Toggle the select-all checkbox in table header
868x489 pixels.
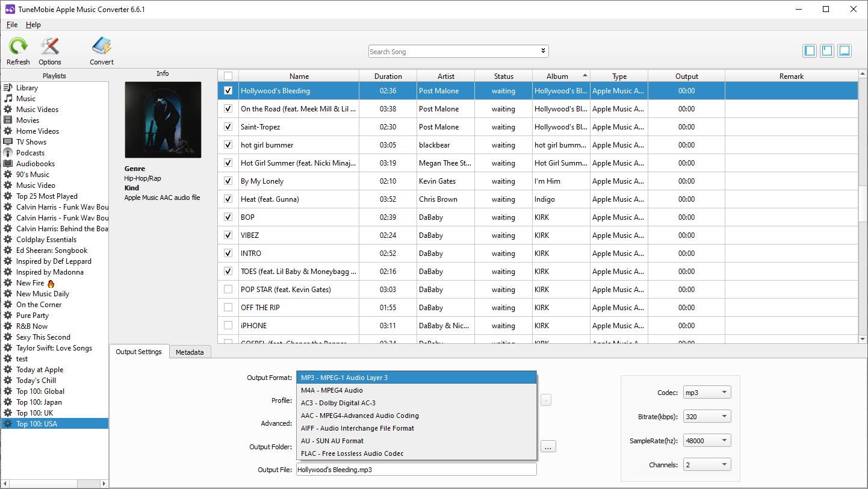point(228,76)
